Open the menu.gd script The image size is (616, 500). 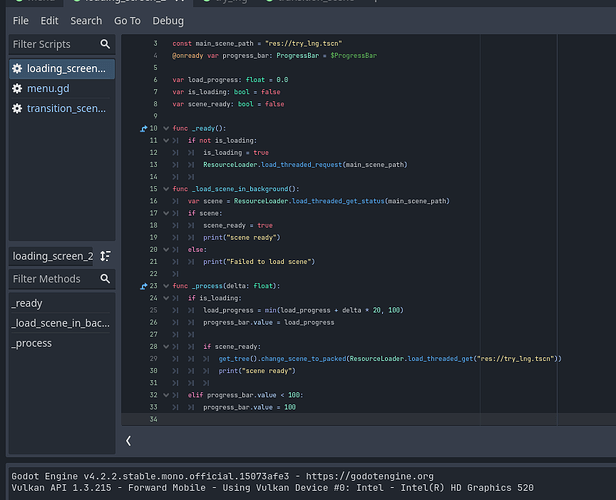(48, 88)
